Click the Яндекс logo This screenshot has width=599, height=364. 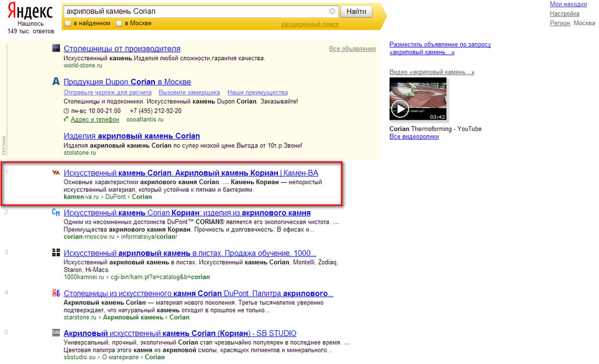30,11
